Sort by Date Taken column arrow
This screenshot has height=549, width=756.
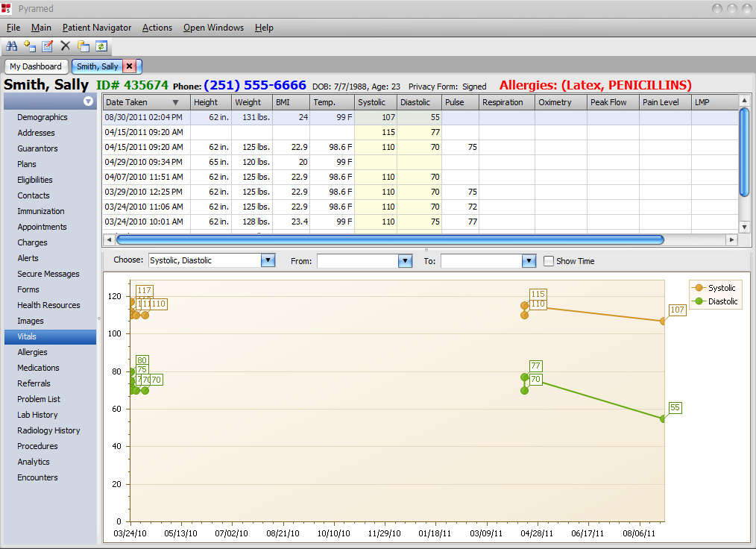click(x=175, y=102)
